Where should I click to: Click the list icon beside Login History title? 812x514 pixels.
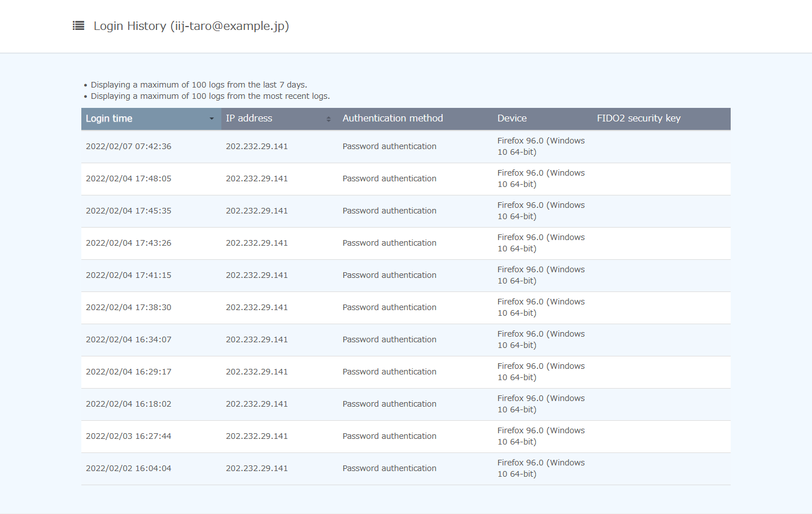coord(78,25)
